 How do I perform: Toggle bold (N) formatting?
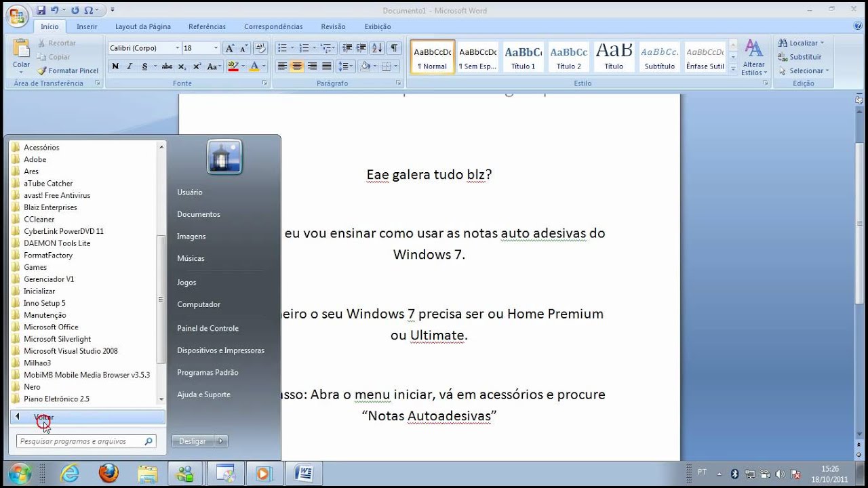(x=115, y=66)
